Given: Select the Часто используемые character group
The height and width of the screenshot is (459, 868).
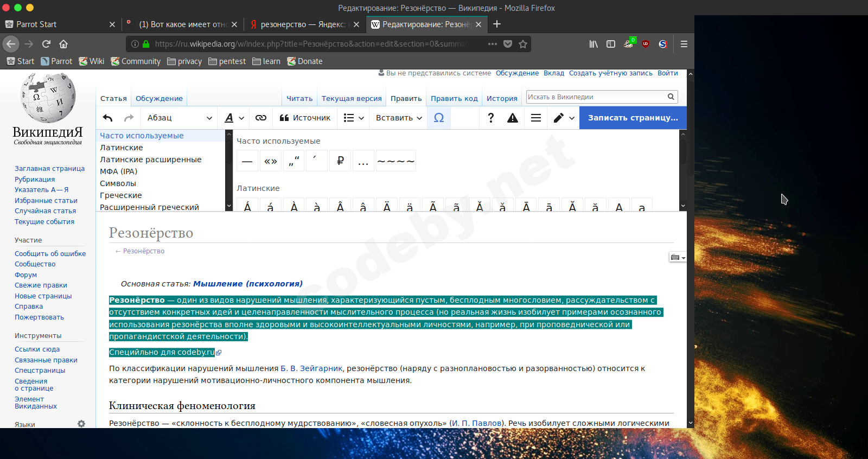Looking at the screenshot, I should (x=161, y=136).
